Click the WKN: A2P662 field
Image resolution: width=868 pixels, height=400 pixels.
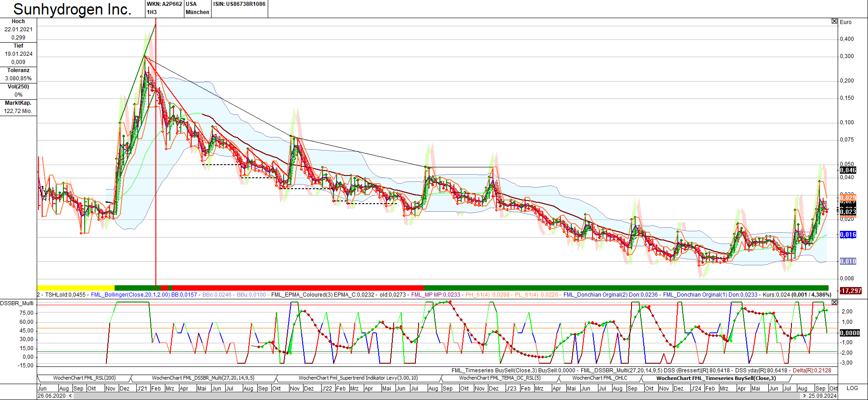click(x=164, y=4)
